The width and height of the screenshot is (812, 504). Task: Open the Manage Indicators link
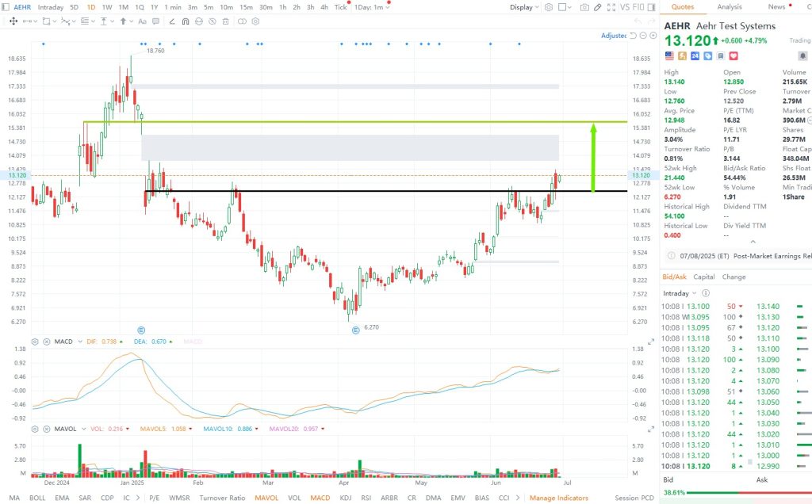coord(559,498)
